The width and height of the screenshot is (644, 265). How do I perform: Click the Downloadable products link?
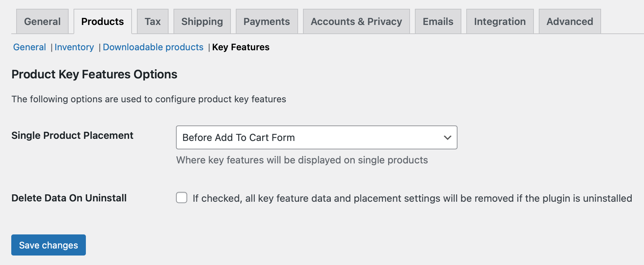pos(153,47)
